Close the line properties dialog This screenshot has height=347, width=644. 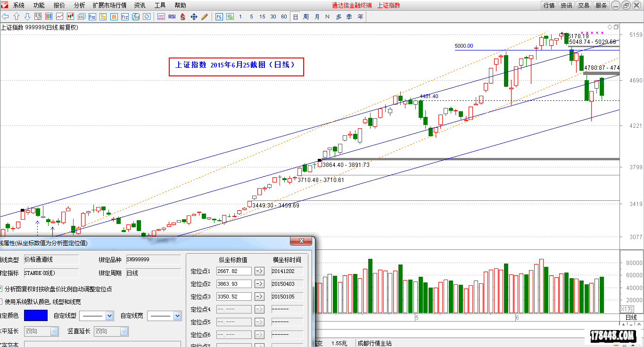pyautogui.click(x=301, y=241)
